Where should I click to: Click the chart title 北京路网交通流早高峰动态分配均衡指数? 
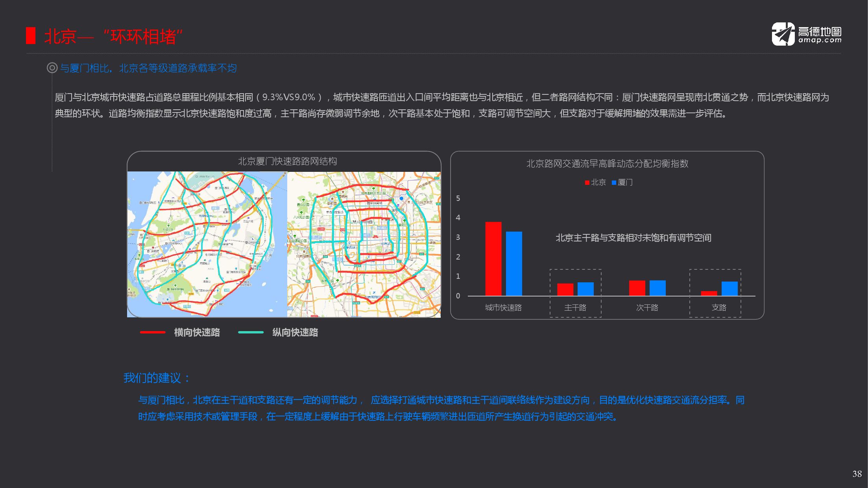(x=607, y=164)
